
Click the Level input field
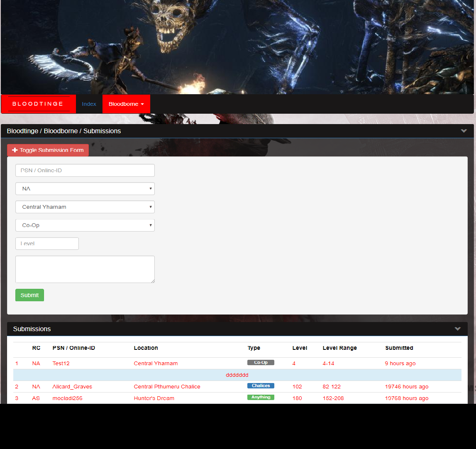(47, 244)
